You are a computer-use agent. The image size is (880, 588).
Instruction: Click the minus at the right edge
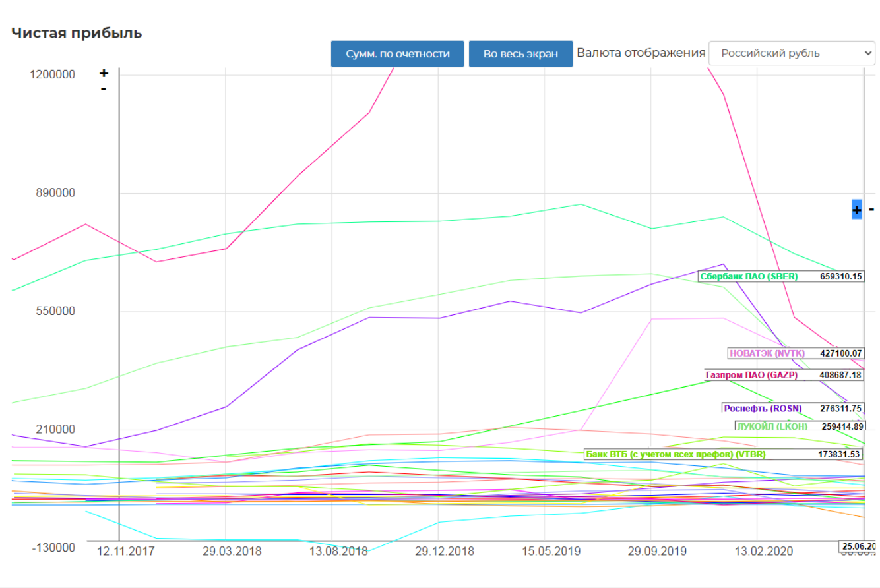(871, 209)
